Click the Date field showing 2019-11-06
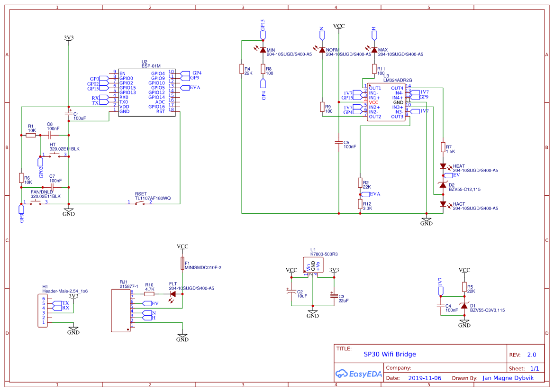This screenshot has width=554, height=392. pyautogui.click(x=424, y=378)
